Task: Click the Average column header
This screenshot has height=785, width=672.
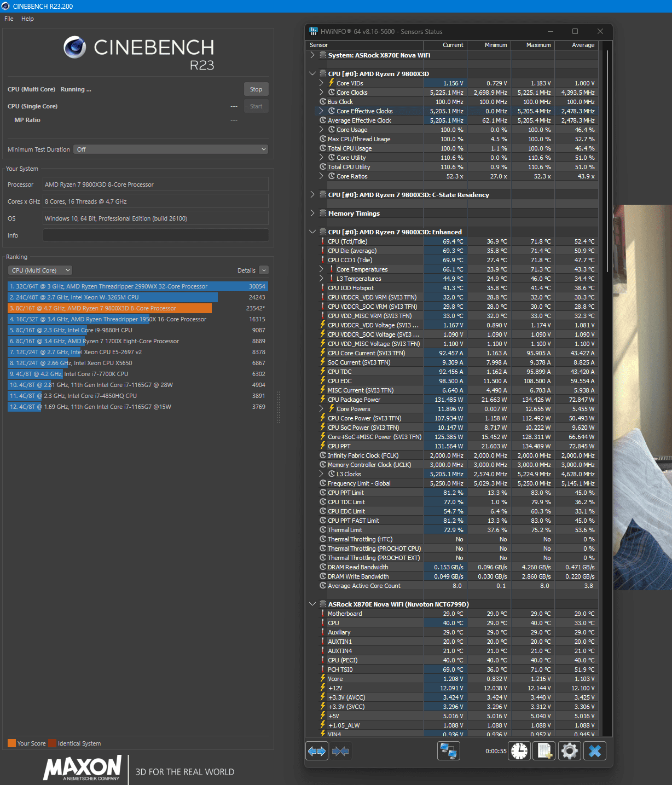Action: pyautogui.click(x=577, y=45)
